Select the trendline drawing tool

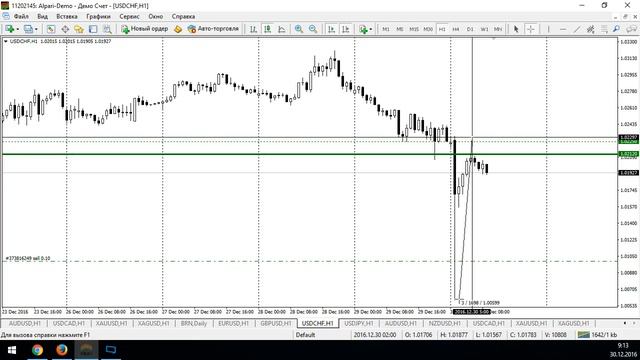point(577,29)
